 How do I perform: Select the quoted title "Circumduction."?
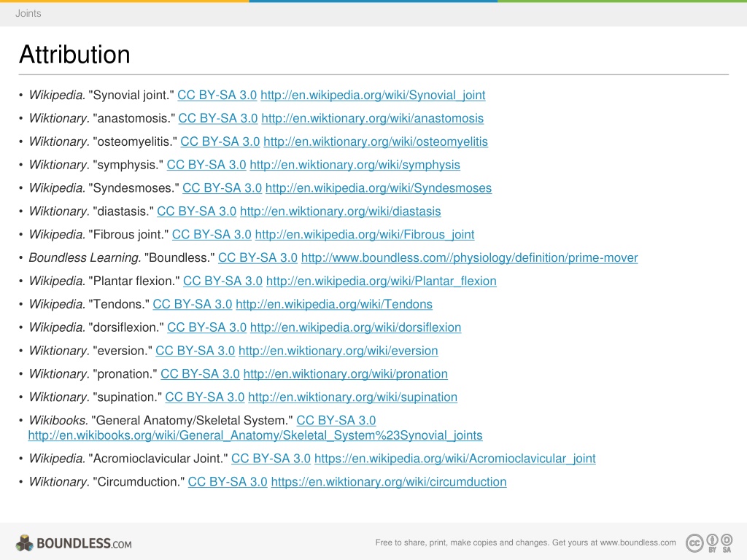pyautogui.click(x=139, y=482)
